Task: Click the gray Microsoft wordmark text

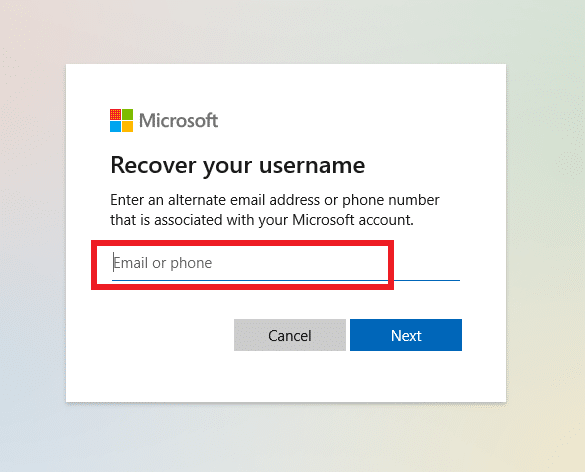Action: [x=178, y=121]
